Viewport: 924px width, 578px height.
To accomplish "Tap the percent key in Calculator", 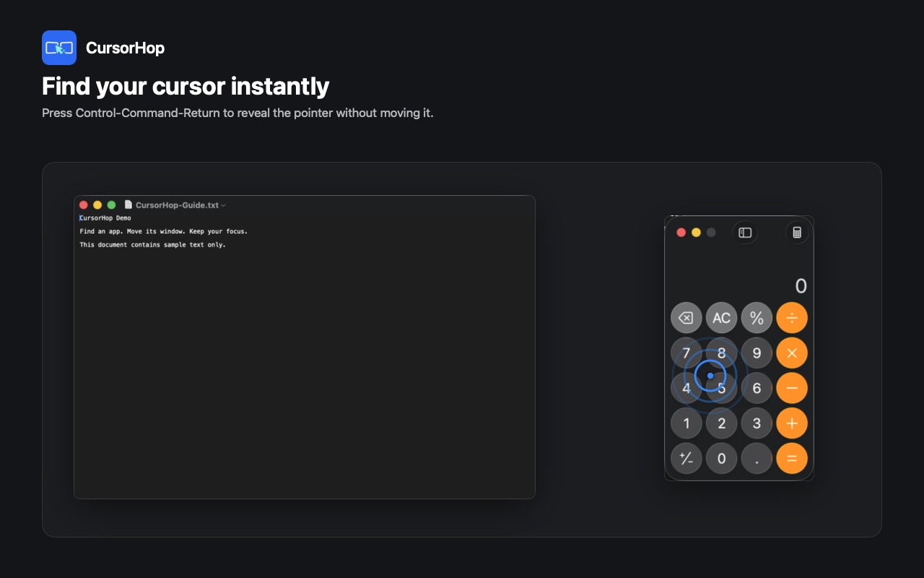I will click(x=757, y=318).
